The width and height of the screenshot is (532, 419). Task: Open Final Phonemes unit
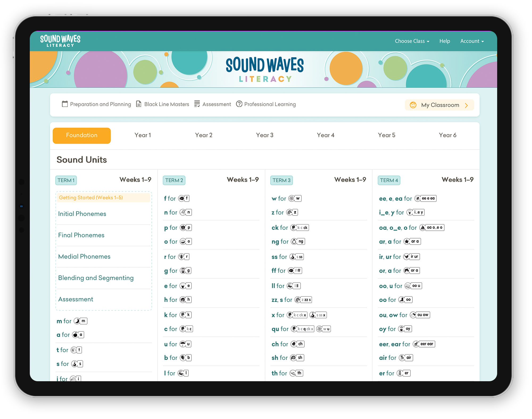pos(81,235)
